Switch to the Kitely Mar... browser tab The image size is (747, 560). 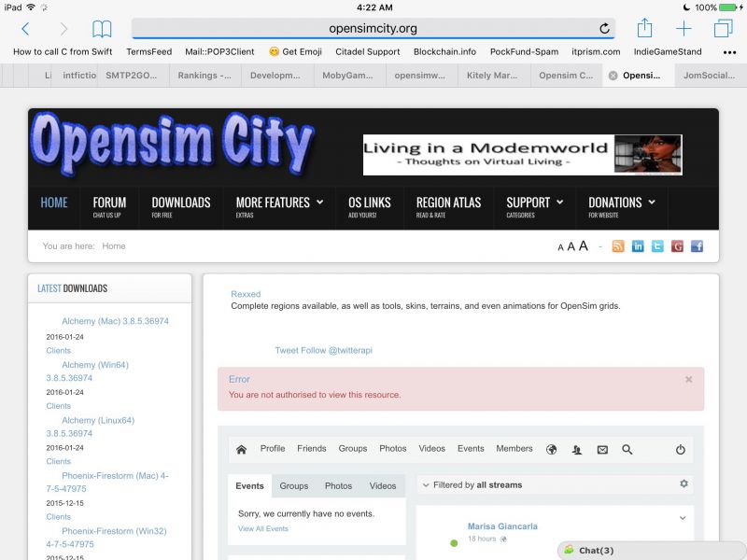(492, 76)
